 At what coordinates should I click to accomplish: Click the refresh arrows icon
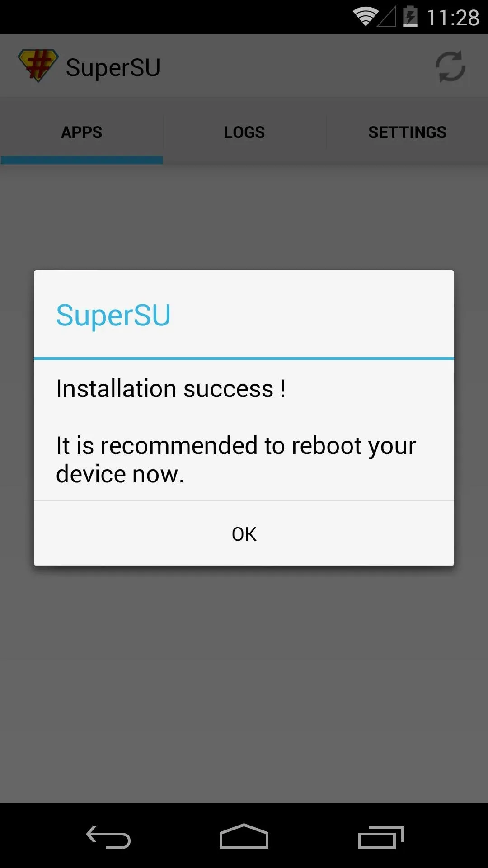tap(450, 66)
